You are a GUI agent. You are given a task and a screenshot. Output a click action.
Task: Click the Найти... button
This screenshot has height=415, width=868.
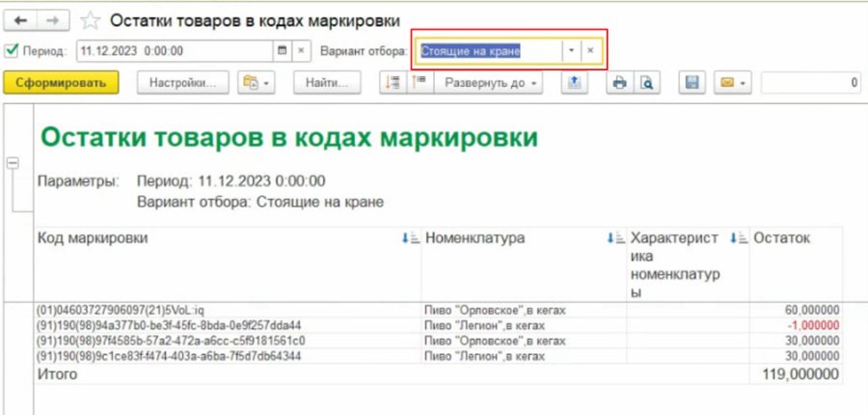[327, 83]
